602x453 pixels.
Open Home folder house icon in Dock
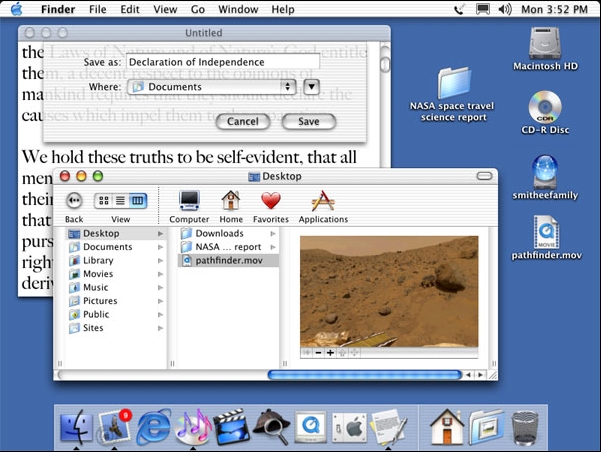tap(447, 427)
